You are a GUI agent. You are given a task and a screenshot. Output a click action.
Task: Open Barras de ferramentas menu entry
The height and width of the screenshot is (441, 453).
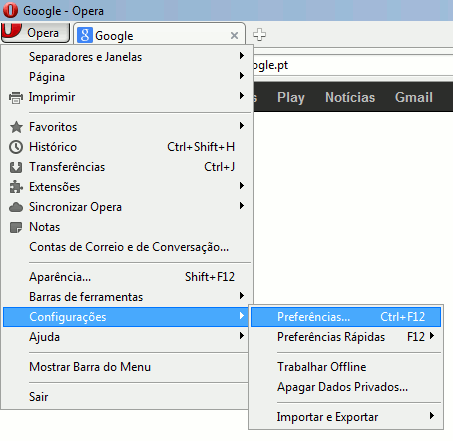click(127, 297)
